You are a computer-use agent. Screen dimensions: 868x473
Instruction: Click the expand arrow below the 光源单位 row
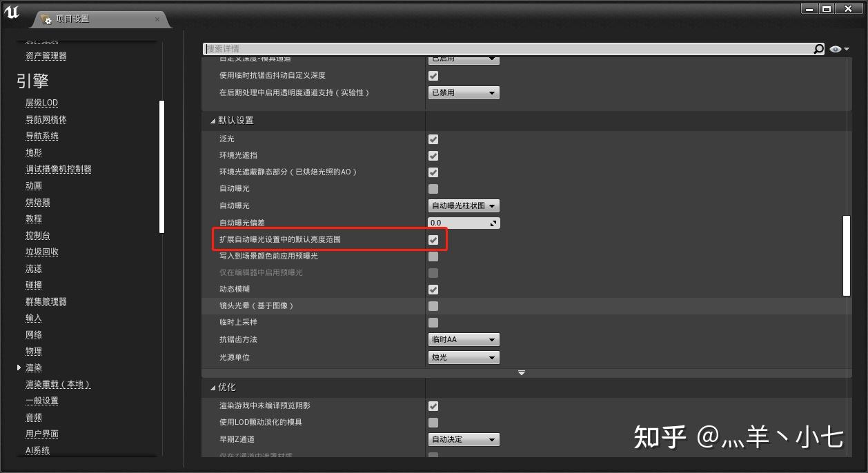point(521,373)
